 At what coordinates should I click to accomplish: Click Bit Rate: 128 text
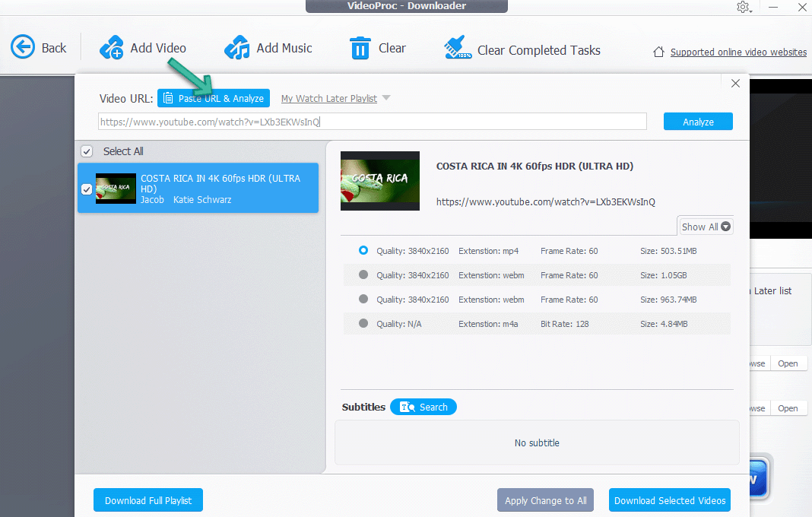pyautogui.click(x=564, y=324)
